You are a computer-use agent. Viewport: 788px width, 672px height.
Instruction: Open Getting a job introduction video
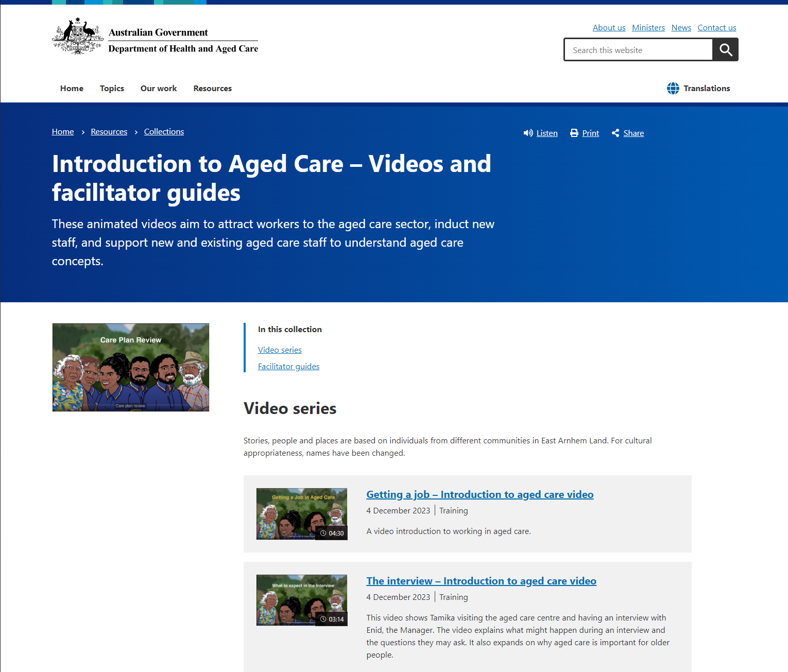[x=479, y=494]
